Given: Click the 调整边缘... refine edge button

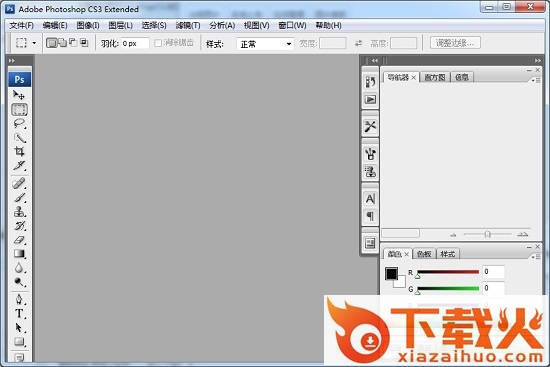Looking at the screenshot, I should coord(455,43).
